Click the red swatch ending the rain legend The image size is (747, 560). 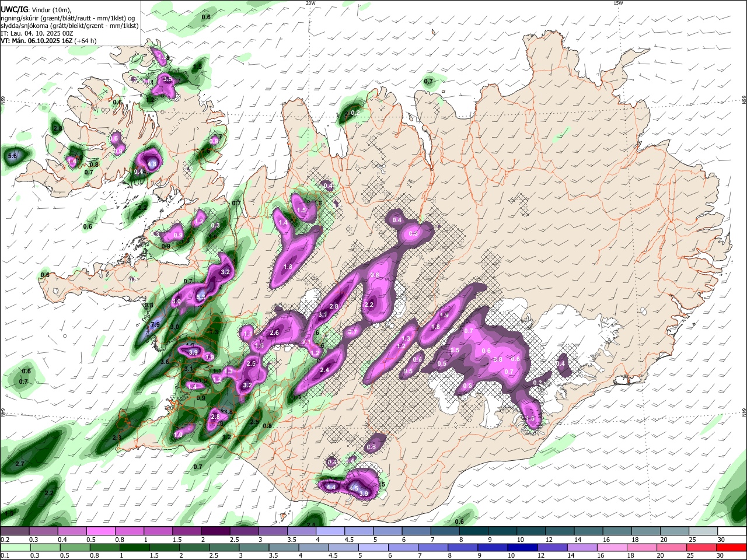pos(731,548)
